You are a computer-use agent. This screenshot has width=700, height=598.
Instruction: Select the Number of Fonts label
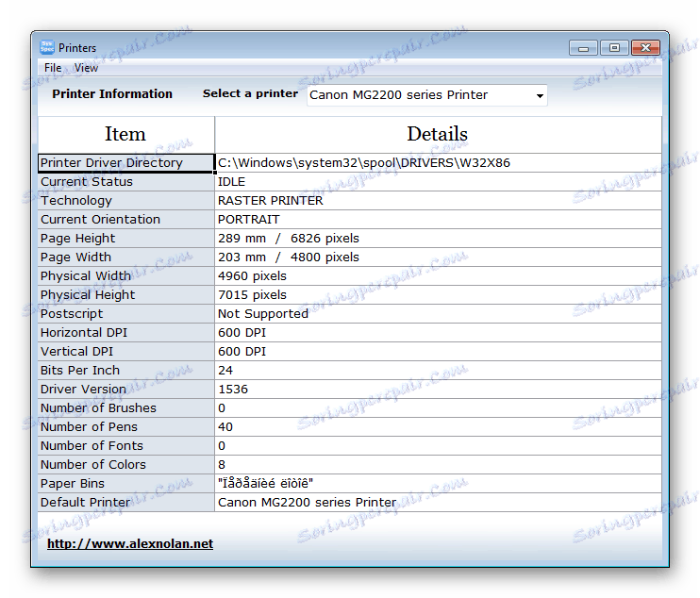[125, 446]
